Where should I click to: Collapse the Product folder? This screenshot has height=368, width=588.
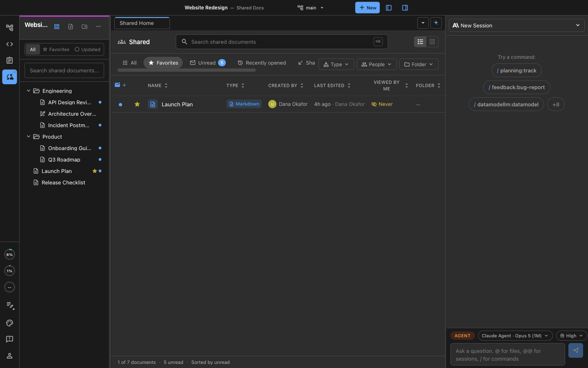[29, 137]
